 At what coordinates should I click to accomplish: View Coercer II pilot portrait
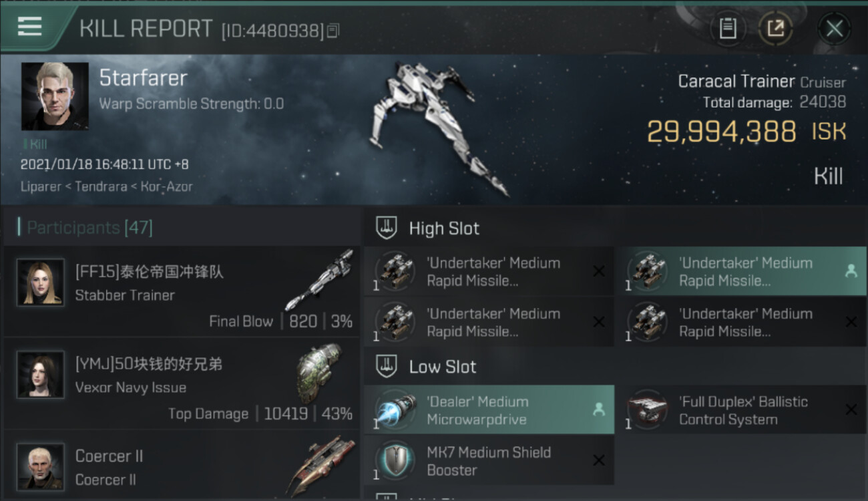(41, 466)
